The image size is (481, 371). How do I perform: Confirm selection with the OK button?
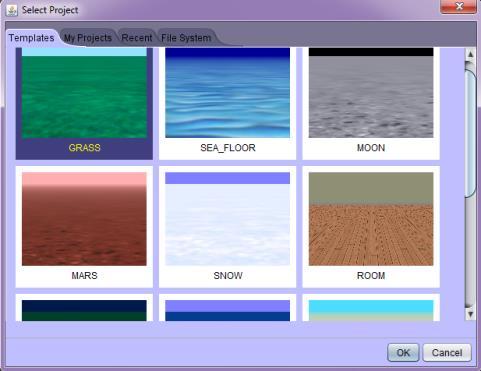pyautogui.click(x=403, y=353)
